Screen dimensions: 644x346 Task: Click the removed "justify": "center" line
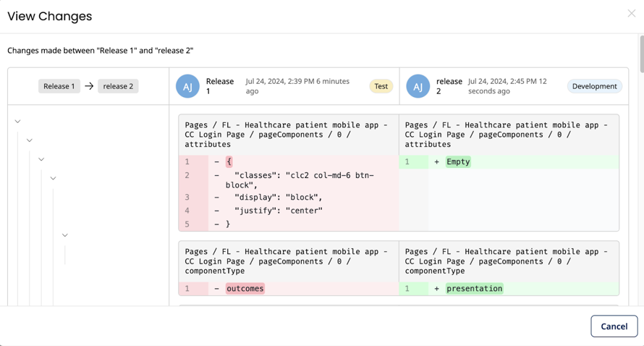[278, 211]
